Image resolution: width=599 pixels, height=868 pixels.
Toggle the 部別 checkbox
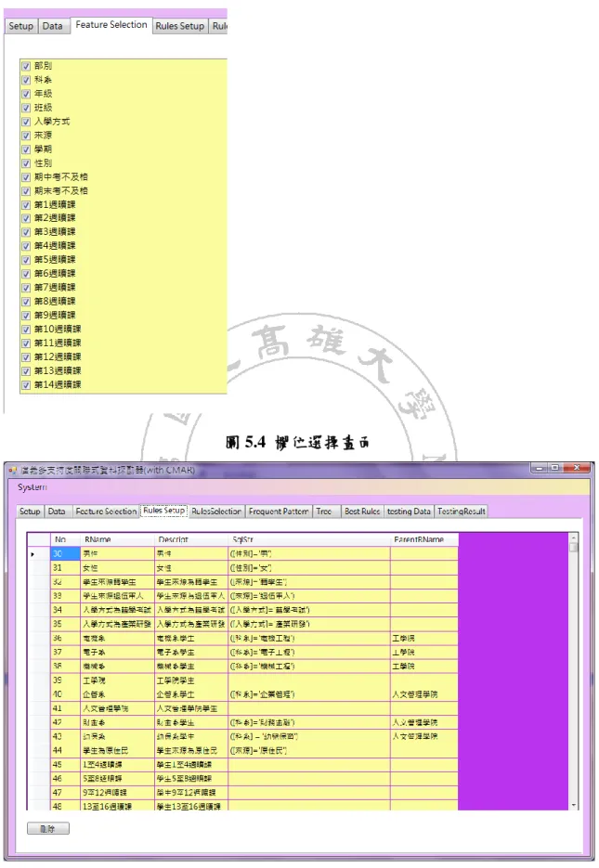click(x=25, y=66)
